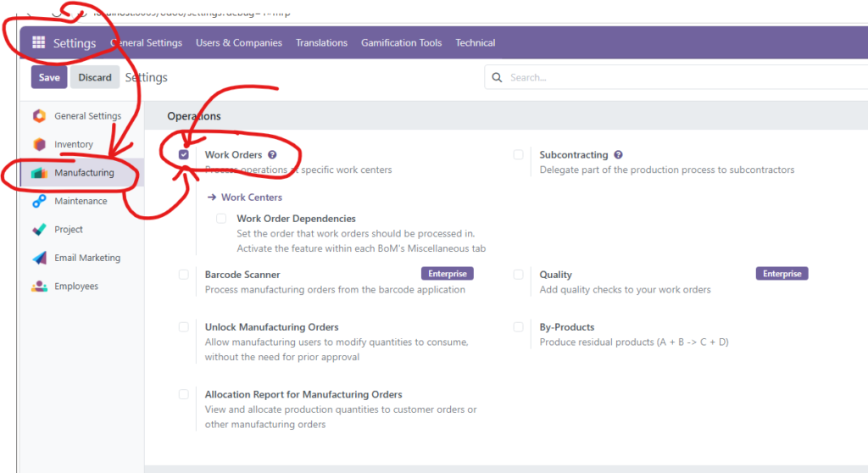The image size is (868, 473).
Task: Enable the By-Products checkbox
Action: 518,327
